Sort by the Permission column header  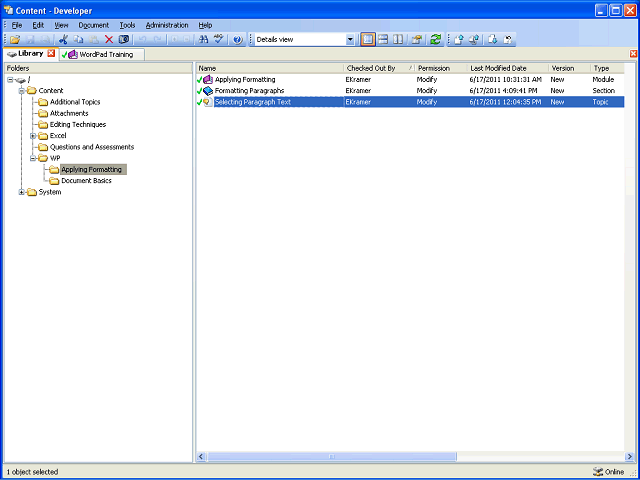[441, 68]
